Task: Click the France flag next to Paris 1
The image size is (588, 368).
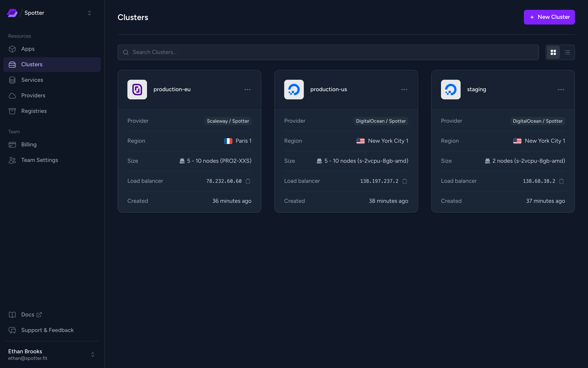Action: [x=228, y=141]
